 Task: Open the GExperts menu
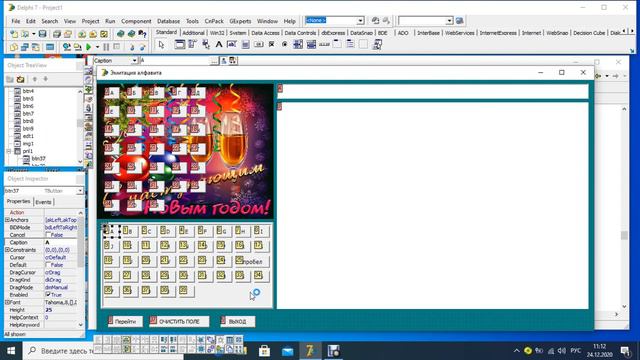click(240, 21)
